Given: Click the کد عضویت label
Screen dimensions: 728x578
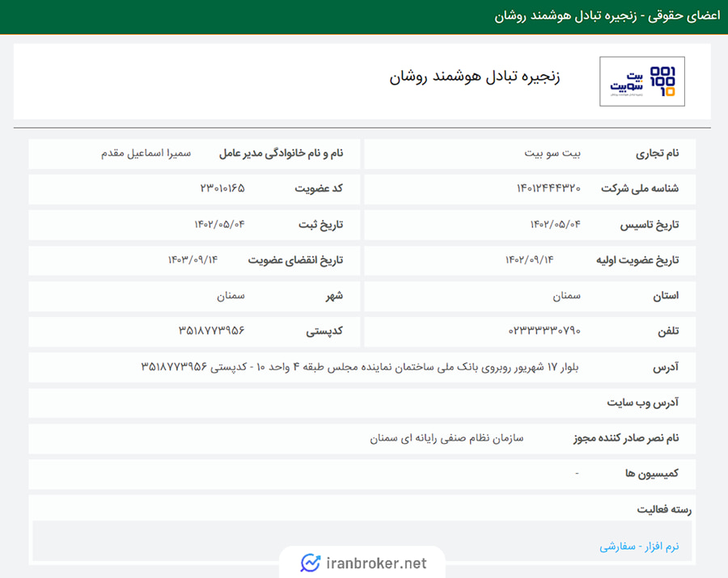Looking at the screenshot, I should 319,188.
